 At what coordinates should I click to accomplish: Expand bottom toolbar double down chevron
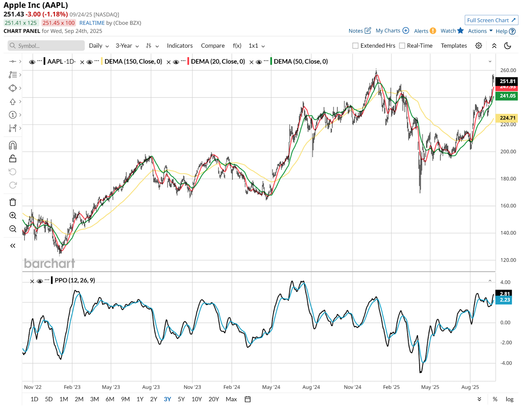[479, 399]
